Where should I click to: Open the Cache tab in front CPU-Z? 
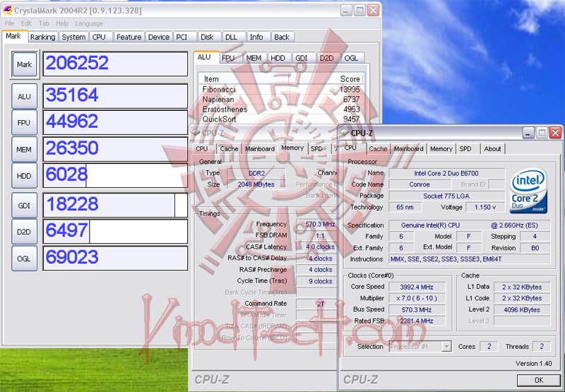click(x=378, y=149)
